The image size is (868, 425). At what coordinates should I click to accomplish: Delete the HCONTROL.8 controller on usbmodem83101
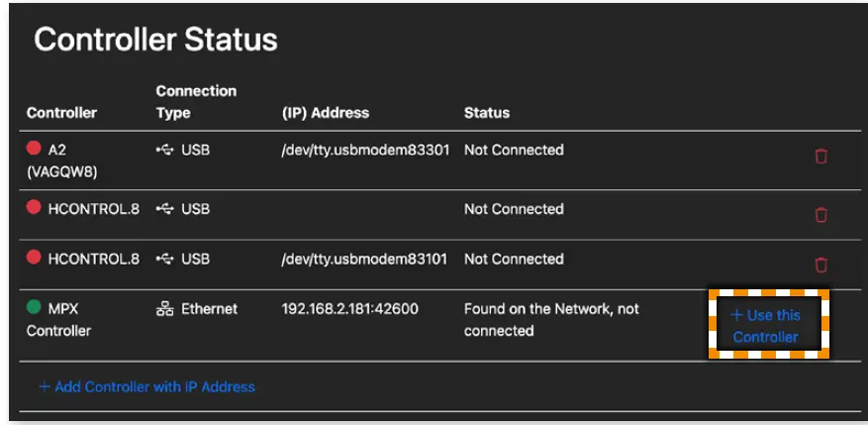click(x=820, y=265)
